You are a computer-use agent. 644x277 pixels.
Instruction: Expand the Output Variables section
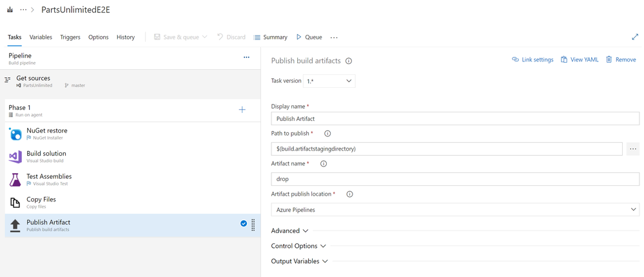(300, 262)
